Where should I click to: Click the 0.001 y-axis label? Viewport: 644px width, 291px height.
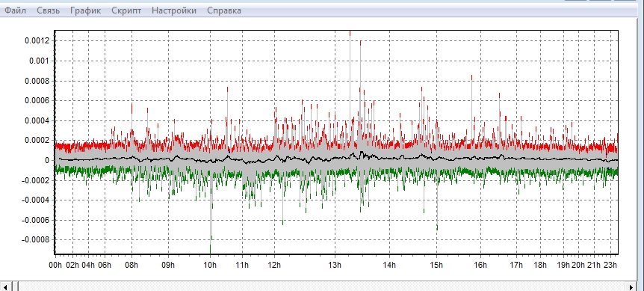click(40, 61)
